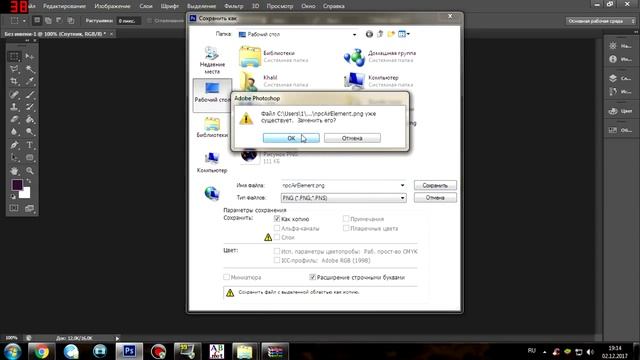Expand the 'Папка' folder dropdown
The width and height of the screenshot is (640, 360).
click(354, 35)
